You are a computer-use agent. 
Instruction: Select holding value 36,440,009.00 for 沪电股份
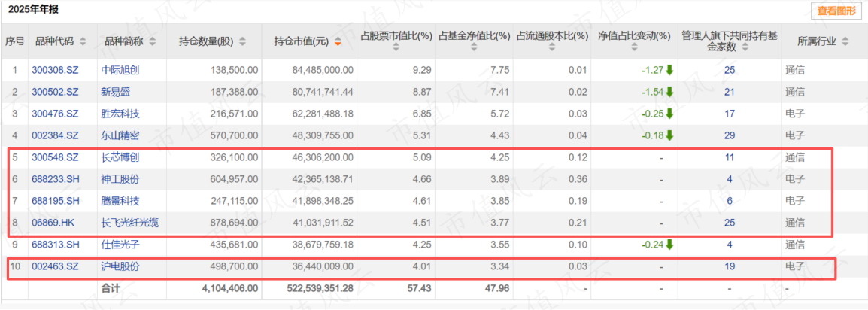(x=322, y=266)
